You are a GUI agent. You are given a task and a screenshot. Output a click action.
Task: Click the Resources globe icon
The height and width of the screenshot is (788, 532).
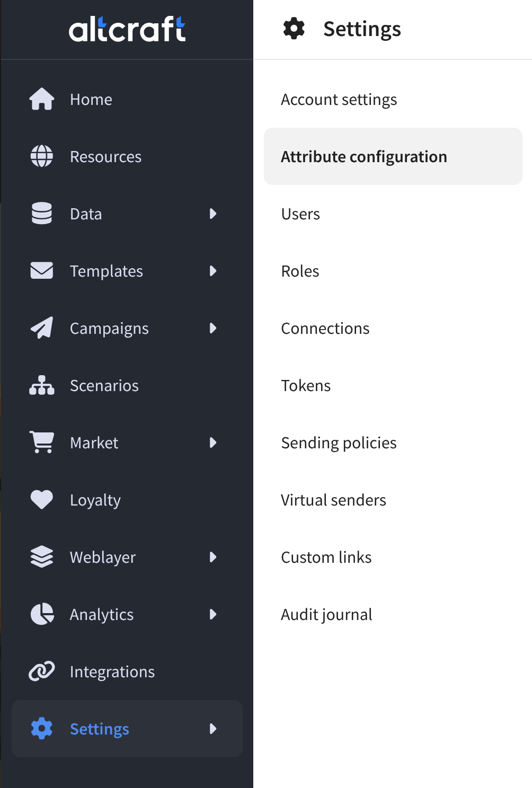pos(41,156)
